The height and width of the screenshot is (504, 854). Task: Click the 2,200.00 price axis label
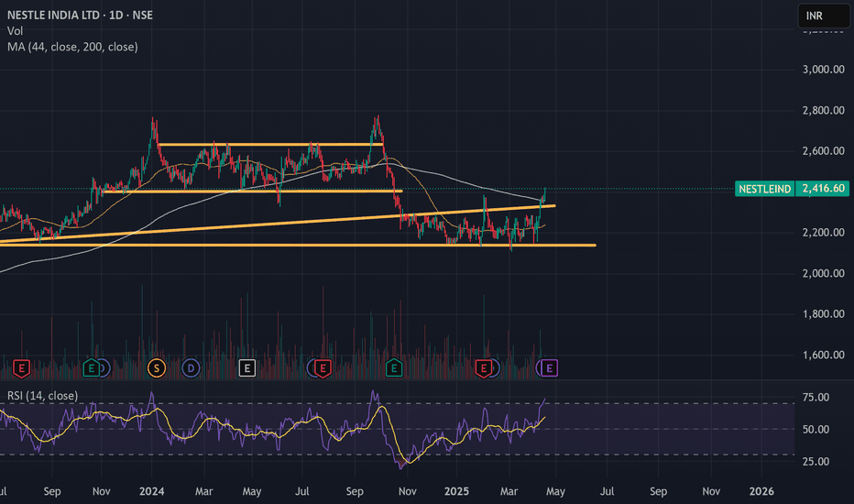(824, 232)
